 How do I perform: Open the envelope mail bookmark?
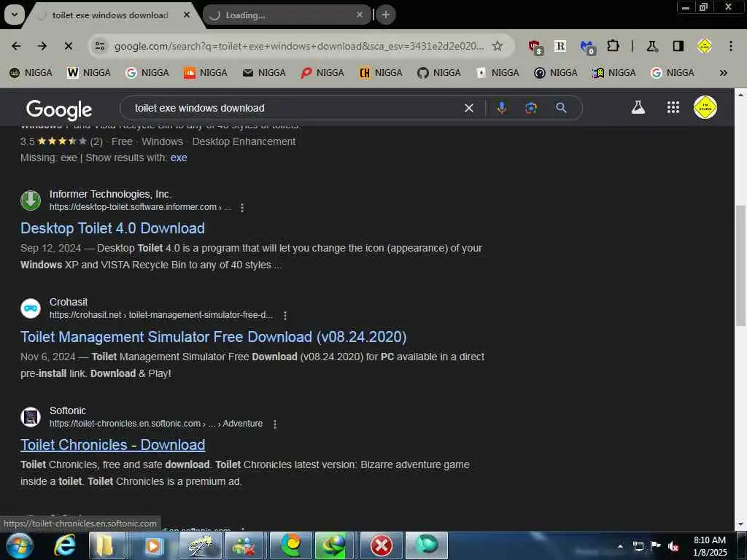click(x=263, y=72)
